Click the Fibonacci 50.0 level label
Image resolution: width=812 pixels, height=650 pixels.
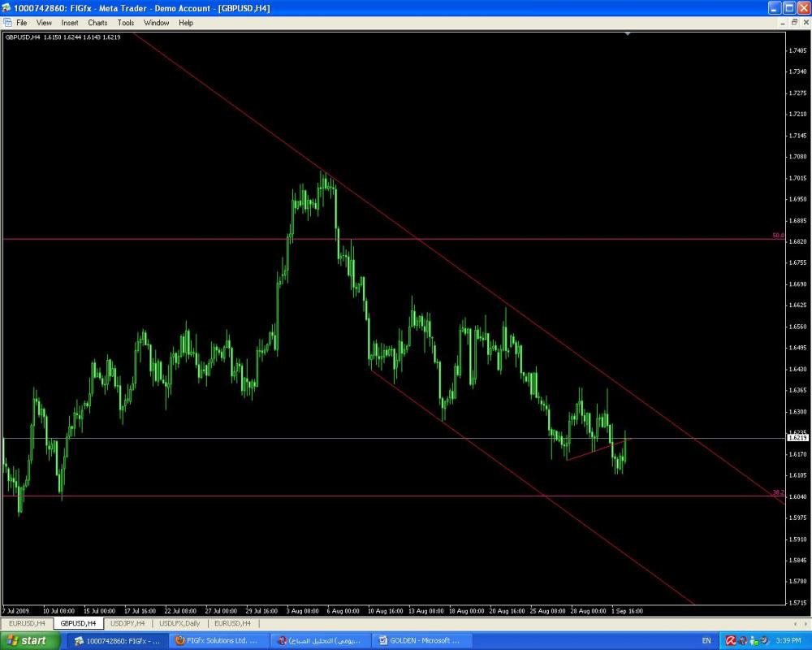click(x=778, y=236)
